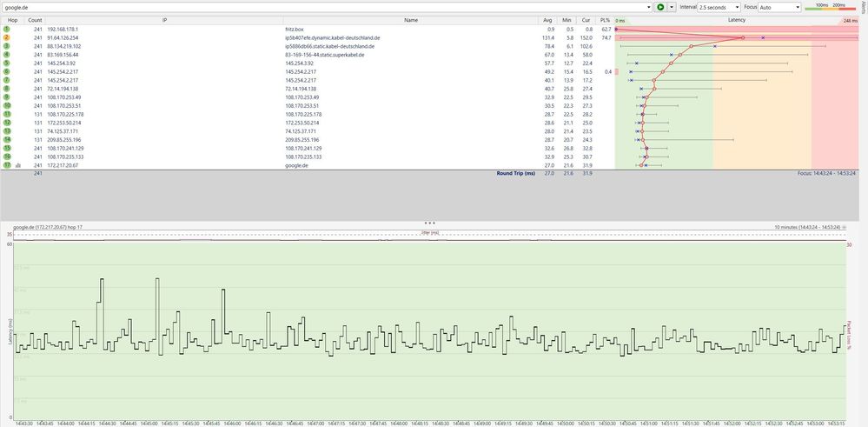The height and width of the screenshot is (427, 868).
Task: Click google.de in the Name column
Action: (x=296, y=165)
